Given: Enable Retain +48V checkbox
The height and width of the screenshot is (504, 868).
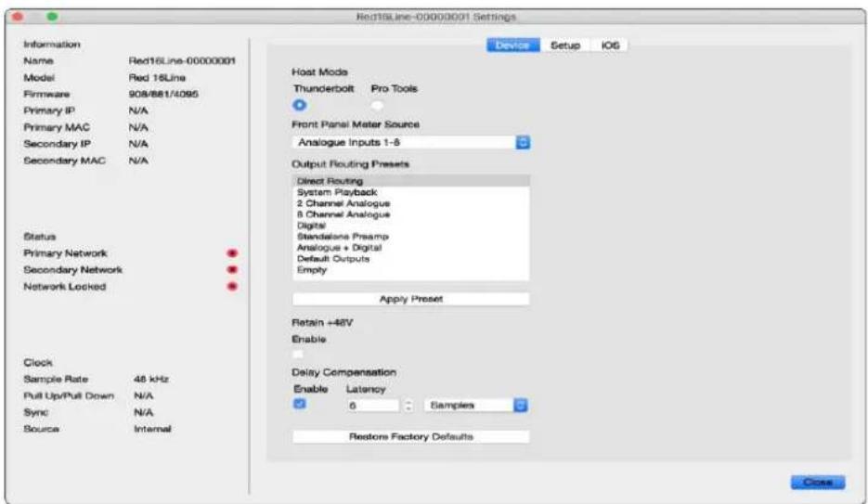Looking at the screenshot, I should click(x=298, y=354).
